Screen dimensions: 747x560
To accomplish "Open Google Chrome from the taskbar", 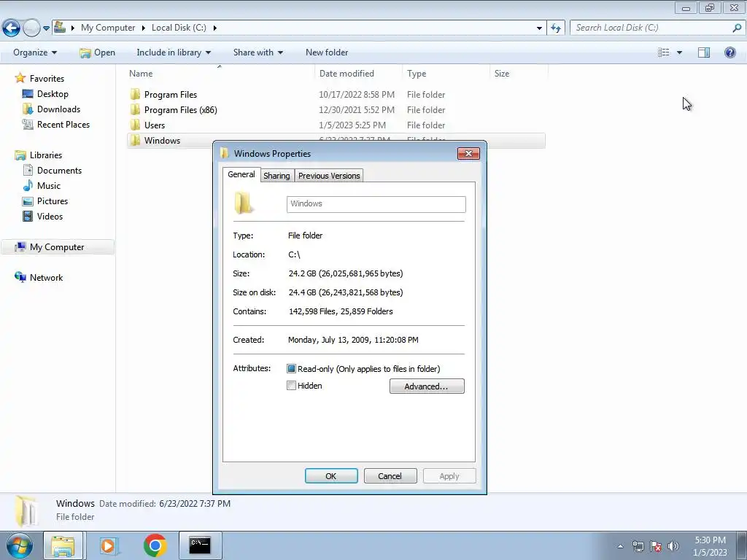I will pyautogui.click(x=155, y=545).
